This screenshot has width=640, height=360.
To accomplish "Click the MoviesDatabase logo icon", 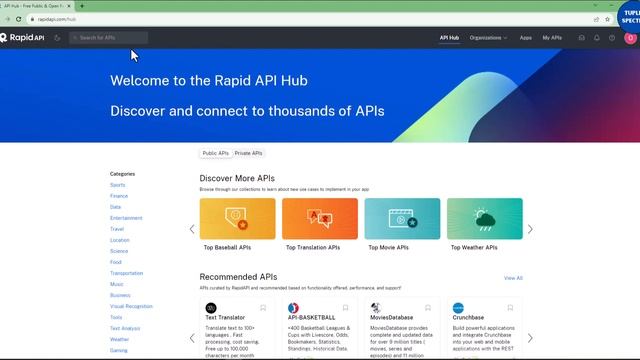I will pos(376,308).
